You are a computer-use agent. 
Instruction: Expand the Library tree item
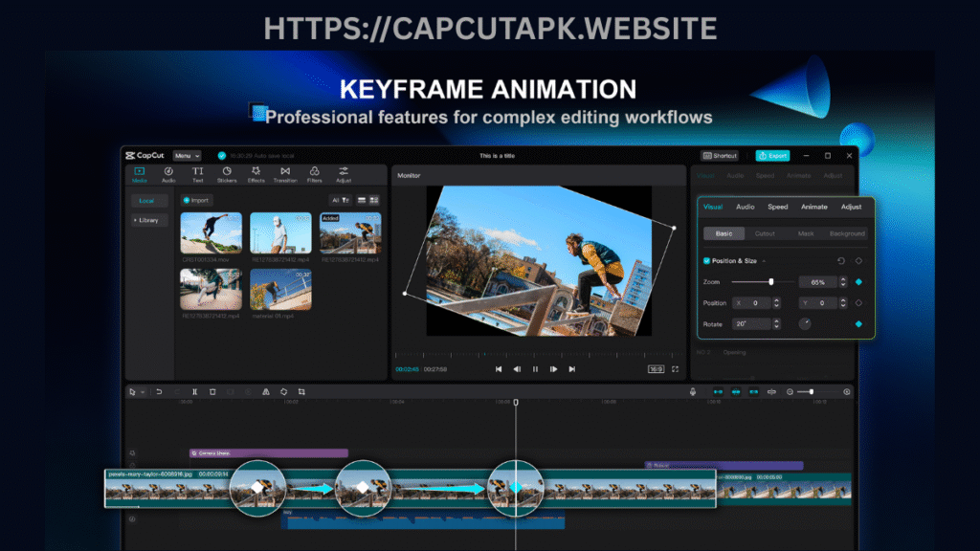[x=148, y=220]
